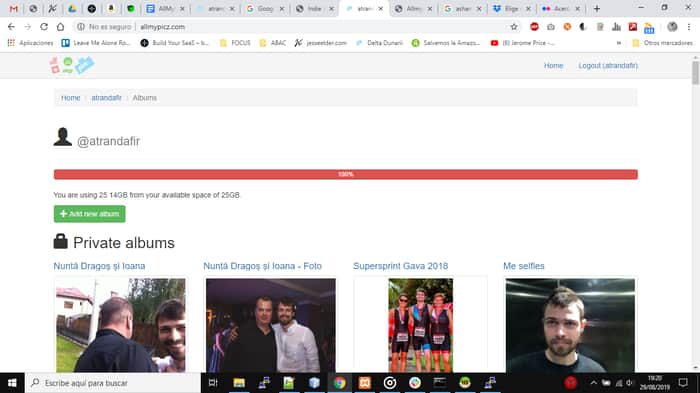This screenshot has height=393, width=700.
Task: Open the Me selfies album thumbnail
Action: point(570,325)
